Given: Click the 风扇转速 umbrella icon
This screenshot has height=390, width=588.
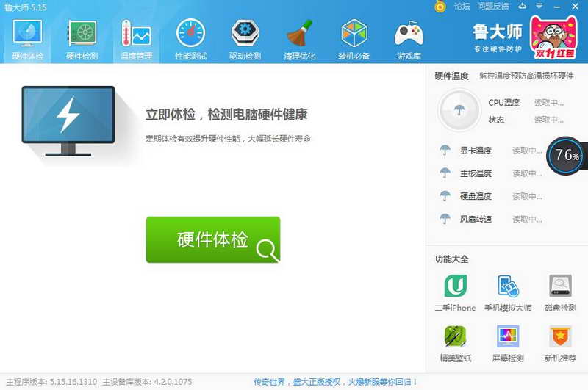Looking at the screenshot, I should [x=445, y=219].
